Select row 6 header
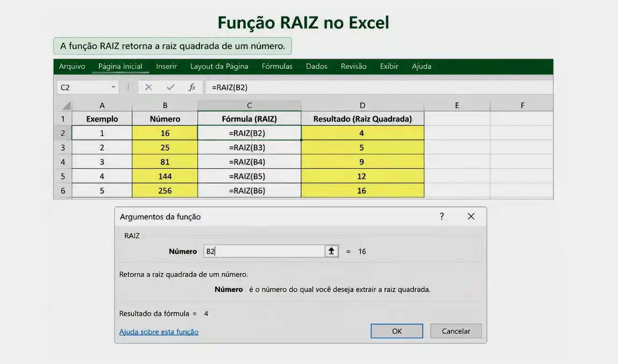 pos(63,191)
